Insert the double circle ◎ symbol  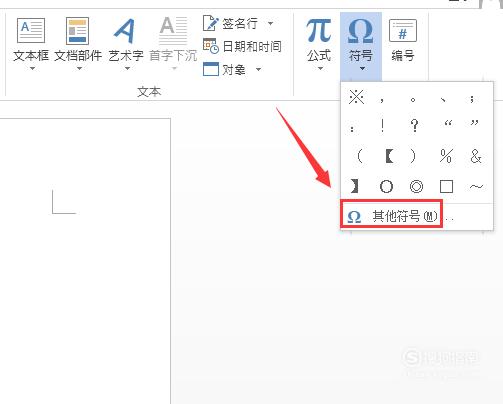416,186
